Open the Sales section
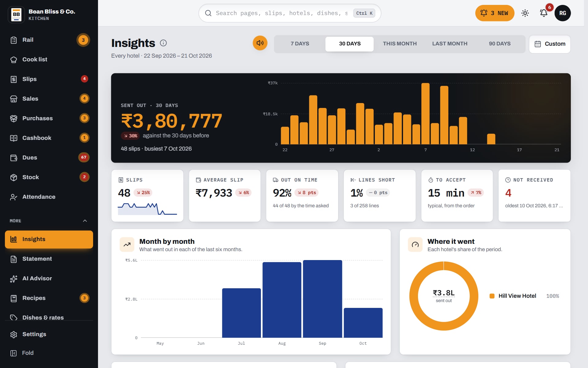 (x=49, y=99)
